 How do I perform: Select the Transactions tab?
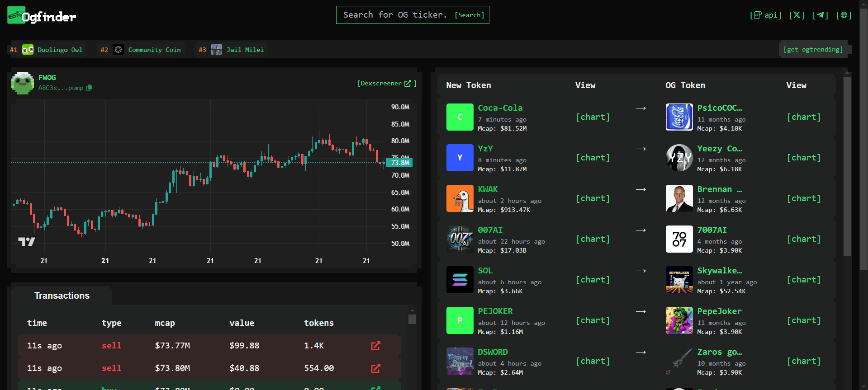[x=62, y=296]
